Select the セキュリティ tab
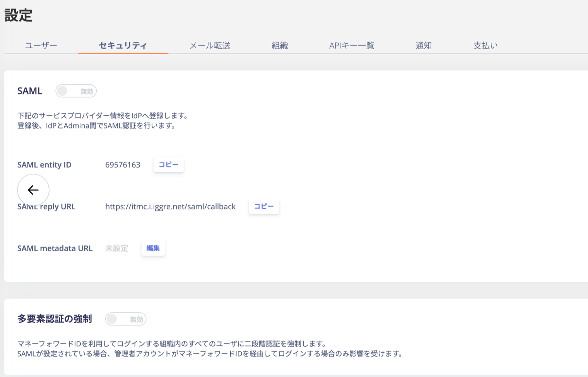This screenshot has width=588, height=377. (123, 46)
